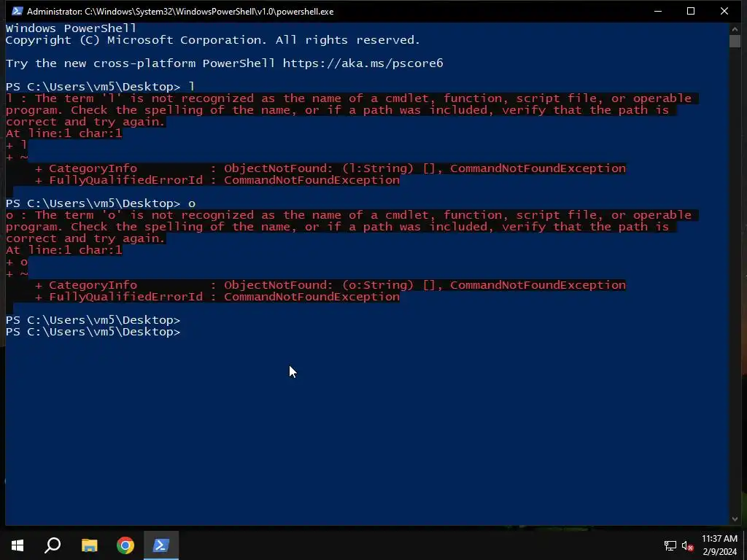Click the prompt line ending with 'o'
747x560 pixels.
point(101,203)
